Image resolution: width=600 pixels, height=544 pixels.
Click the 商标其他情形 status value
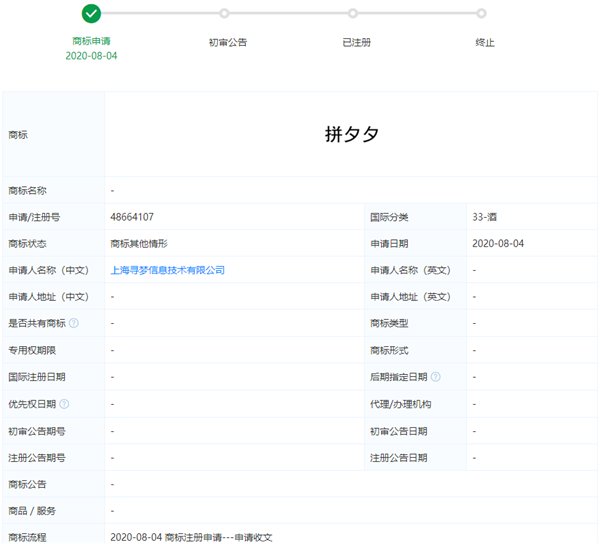click(x=139, y=244)
